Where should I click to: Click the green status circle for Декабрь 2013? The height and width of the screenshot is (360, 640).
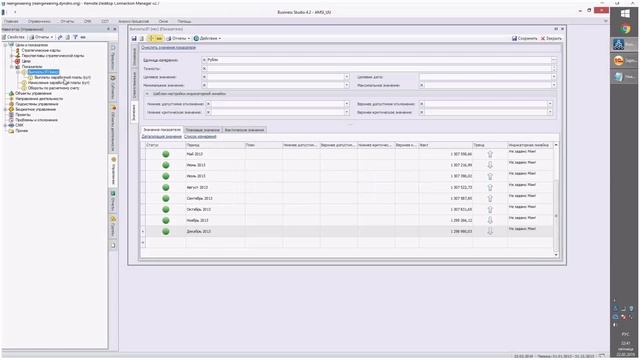point(166,231)
